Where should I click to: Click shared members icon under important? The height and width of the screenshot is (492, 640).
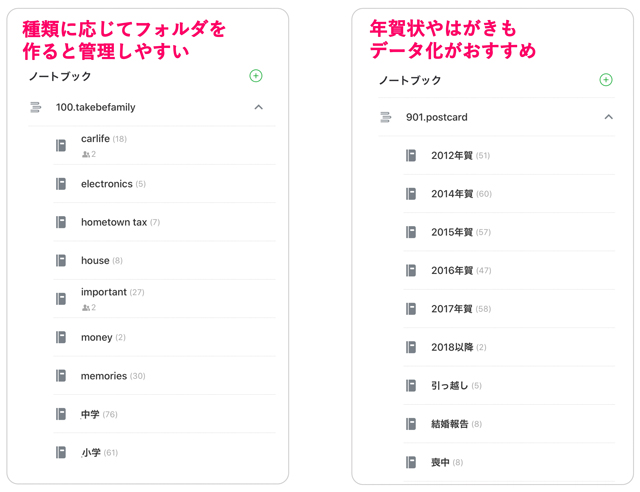pos(86,307)
